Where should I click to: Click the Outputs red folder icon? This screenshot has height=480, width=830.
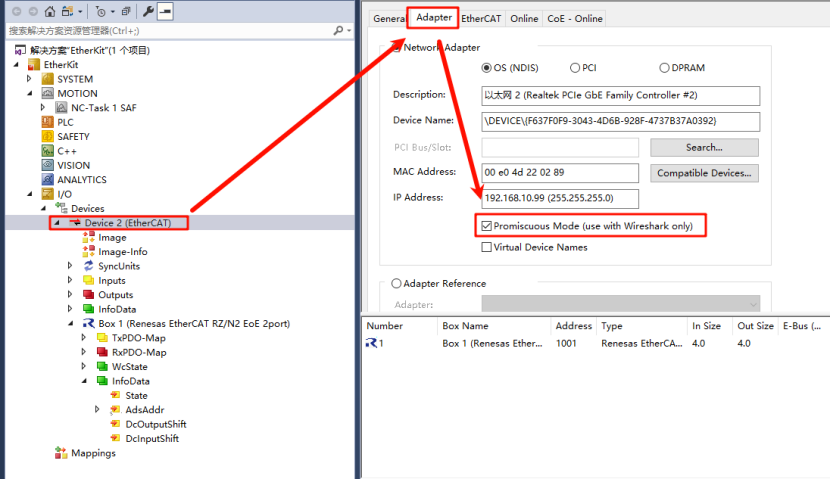tap(88, 294)
